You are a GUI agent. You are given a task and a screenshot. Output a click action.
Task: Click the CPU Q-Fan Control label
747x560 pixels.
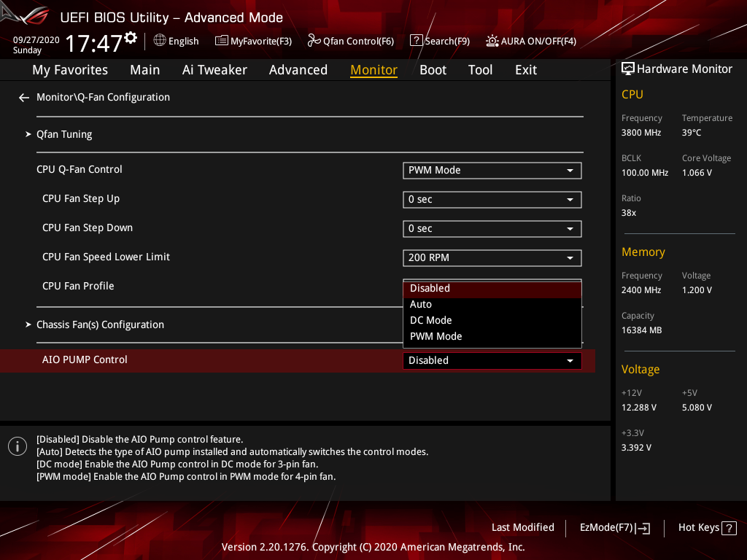pyautogui.click(x=79, y=169)
